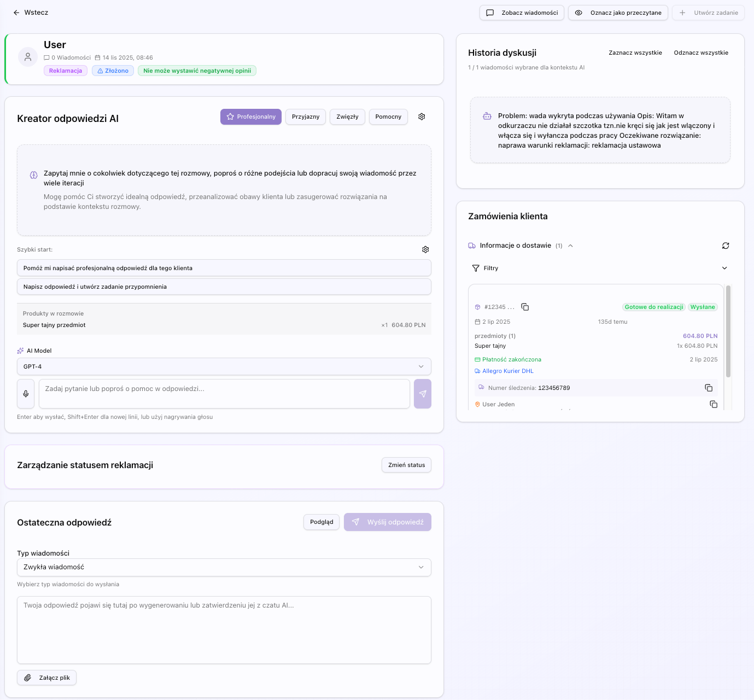754x700 pixels.
Task: Go back using Wstecz
Action: [31, 13]
